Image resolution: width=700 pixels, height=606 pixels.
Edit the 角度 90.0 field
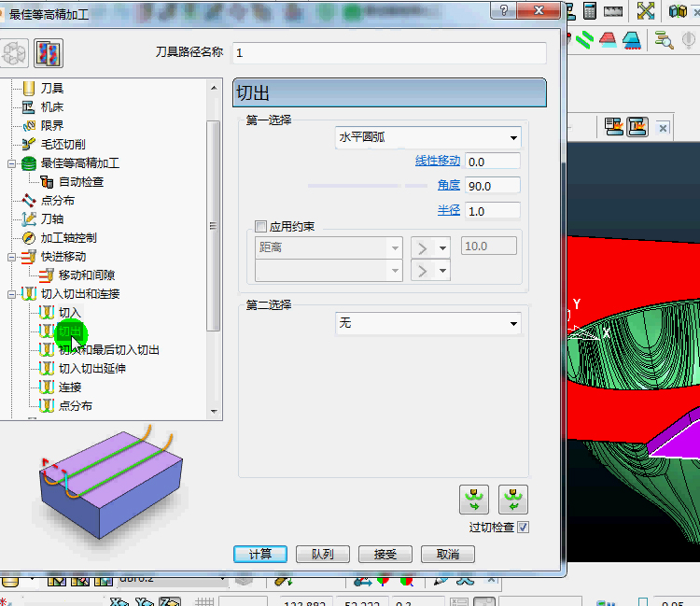click(493, 186)
